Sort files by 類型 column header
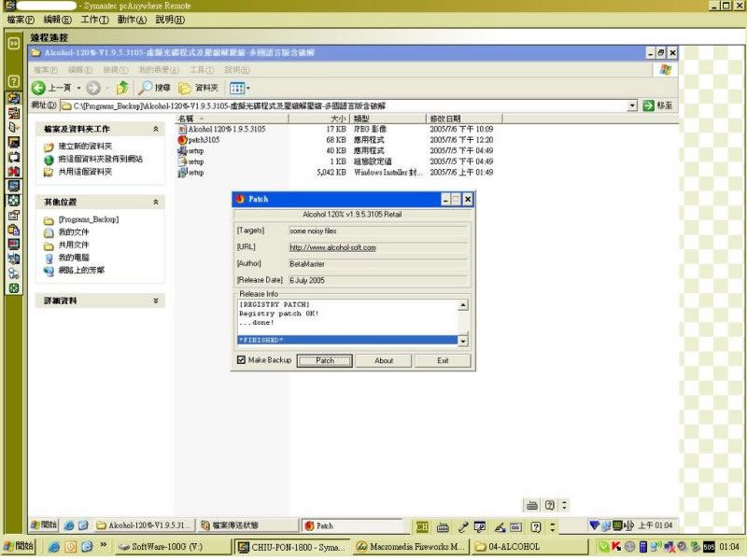 pyautogui.click(x=388, y=119)
